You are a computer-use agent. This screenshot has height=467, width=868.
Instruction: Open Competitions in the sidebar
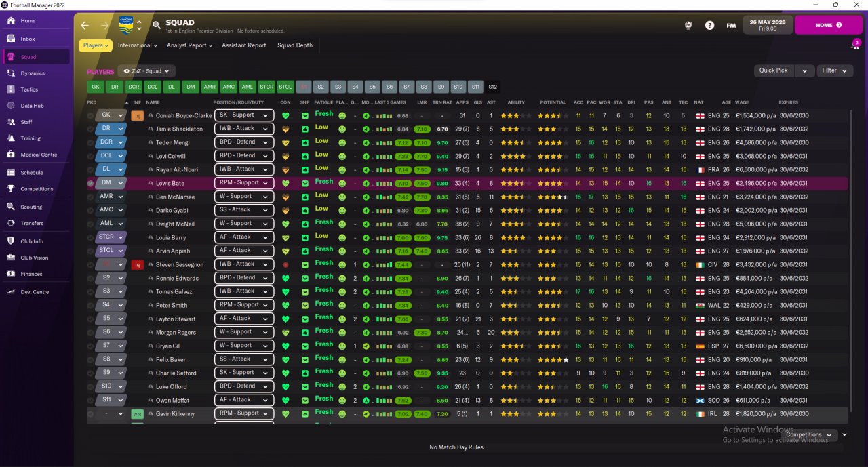point(36,189)
